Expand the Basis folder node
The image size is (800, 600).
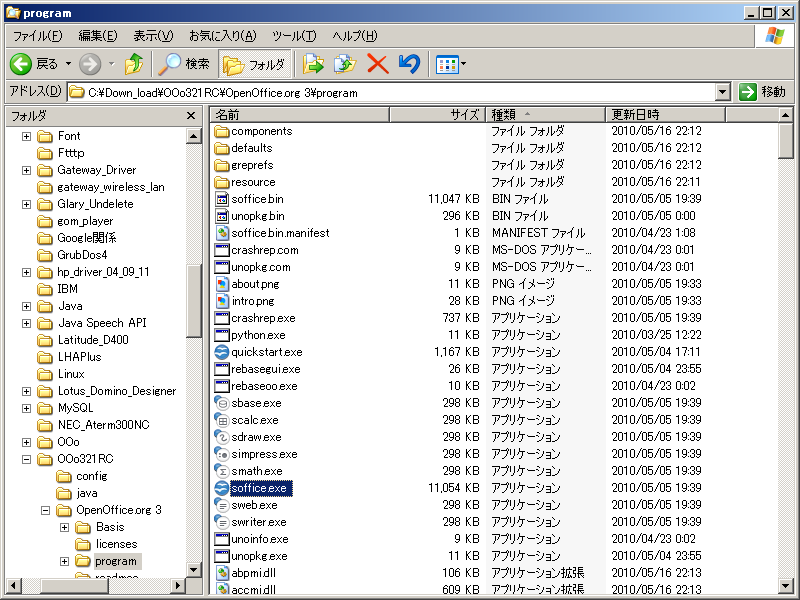[x=64, y=528]
